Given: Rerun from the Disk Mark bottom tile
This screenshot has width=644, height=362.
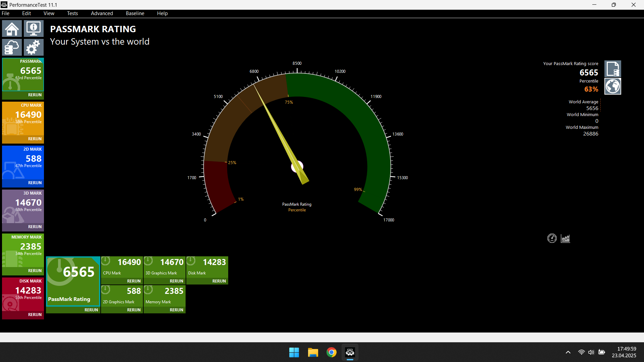Looking at the screenshot, I should [x=219, y=281].
